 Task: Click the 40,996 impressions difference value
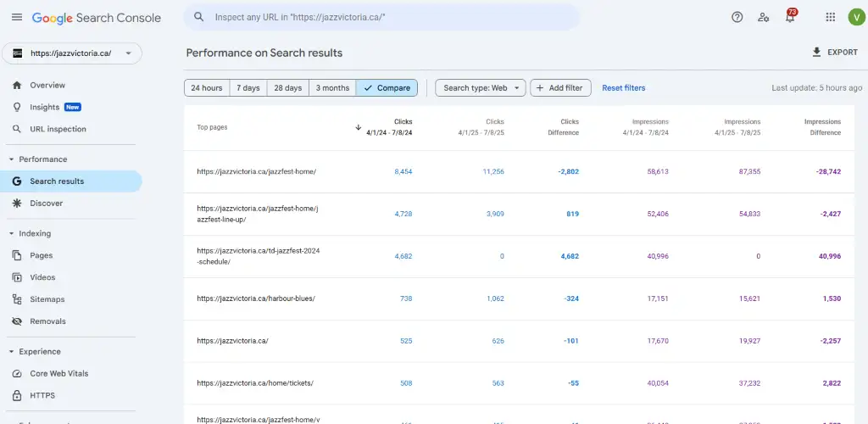[x=830, y=256]
